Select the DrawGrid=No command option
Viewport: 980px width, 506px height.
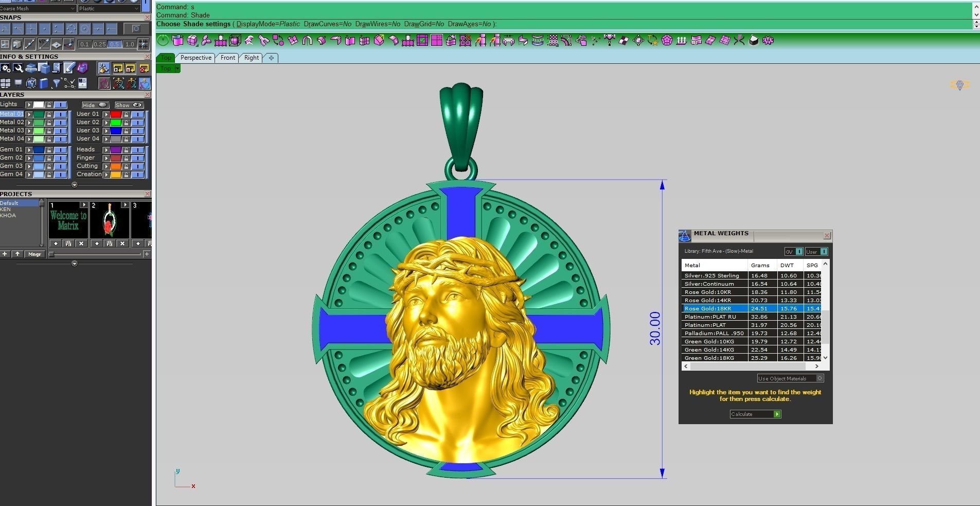click(x=424, y=24)
